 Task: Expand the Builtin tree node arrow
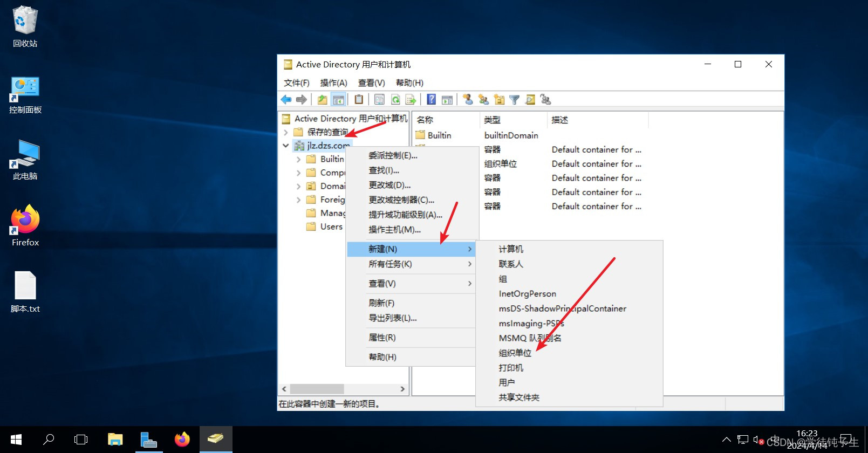(x=298, y=159)
